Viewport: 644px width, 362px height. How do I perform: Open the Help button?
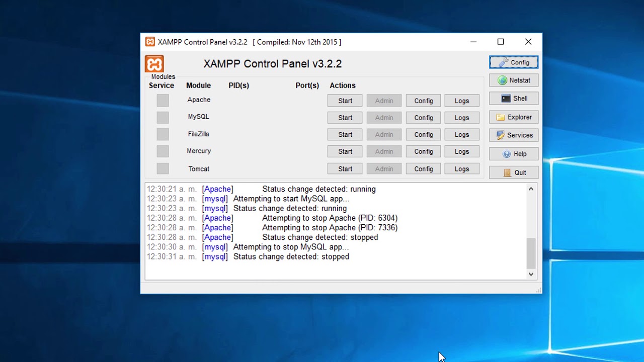click(x=514, y=154)
